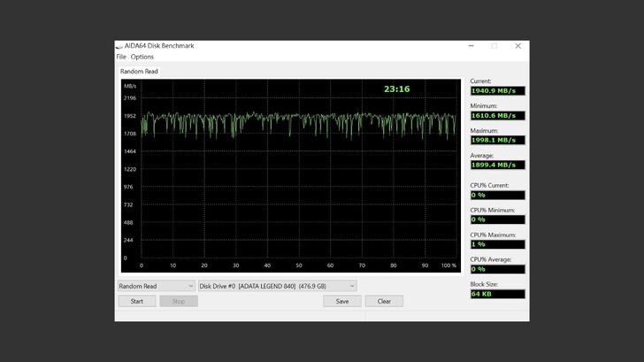Switch to the Random Read tab
Image resolution: width=644 pixels, height=362 pixels.
pyautogui.click(x=139, y=71)
